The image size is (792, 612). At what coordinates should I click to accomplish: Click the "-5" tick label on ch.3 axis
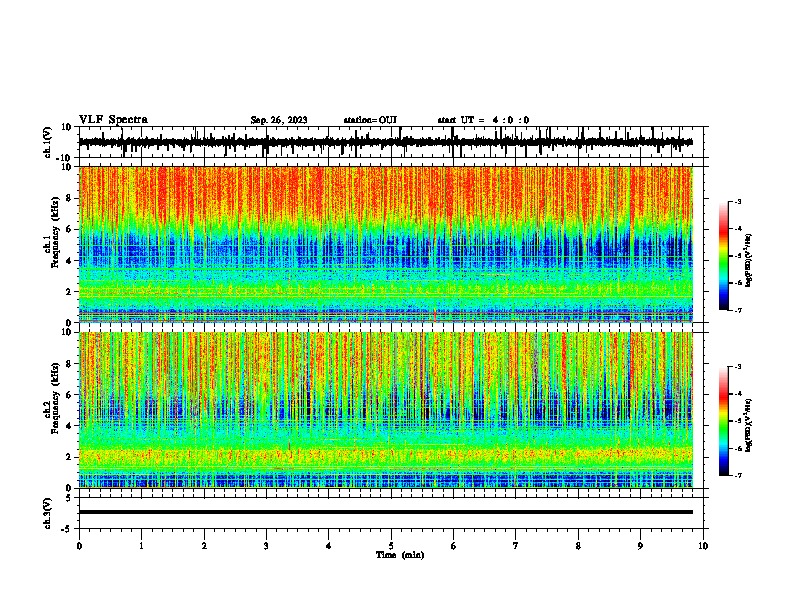pos(68,529)
